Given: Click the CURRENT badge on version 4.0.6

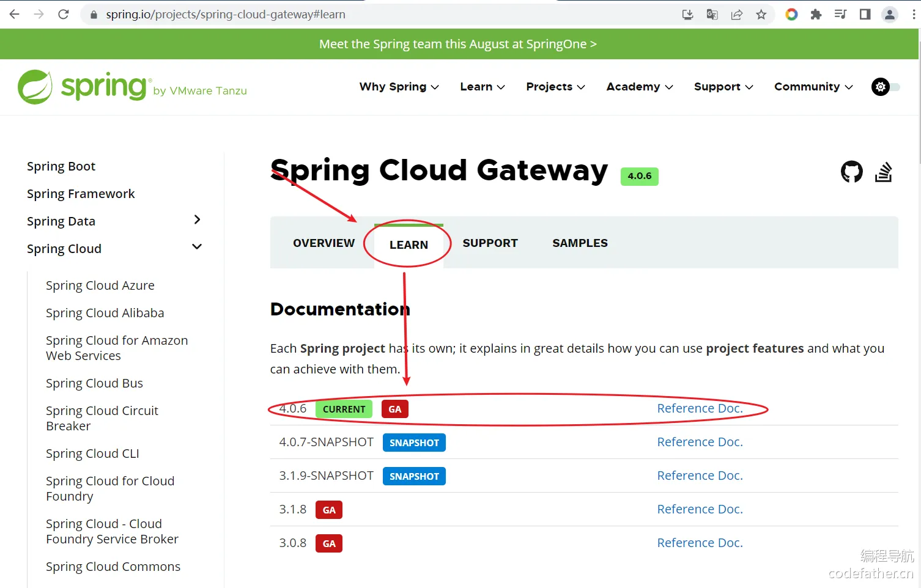Looking at the screenshot, I should (x=344, y=409).
